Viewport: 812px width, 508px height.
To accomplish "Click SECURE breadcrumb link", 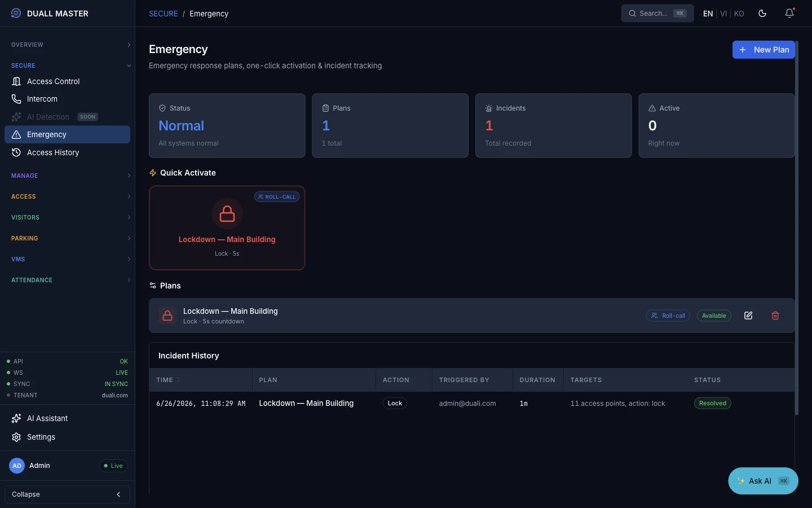I will pos(163,14).
